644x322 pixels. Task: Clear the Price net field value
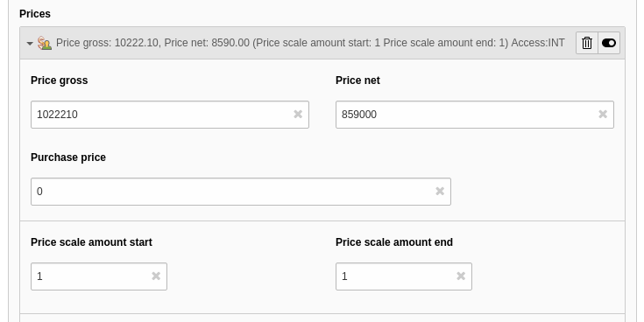pyautogui.click(x=603, y=115)
